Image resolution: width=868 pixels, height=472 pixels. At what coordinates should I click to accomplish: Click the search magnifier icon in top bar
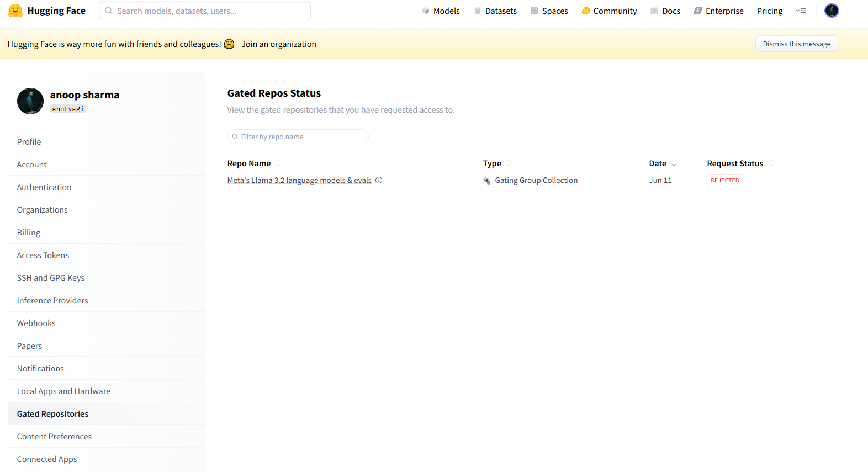click(x=109, y=11)
